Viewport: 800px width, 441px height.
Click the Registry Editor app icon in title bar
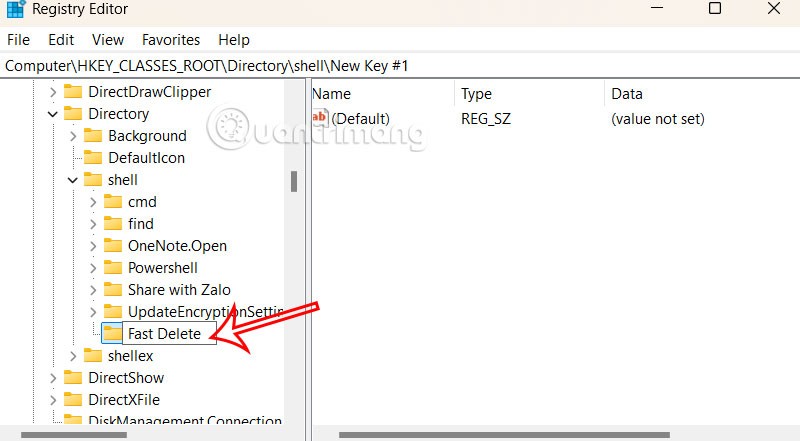pyautogui.click(x=15, y=10)
